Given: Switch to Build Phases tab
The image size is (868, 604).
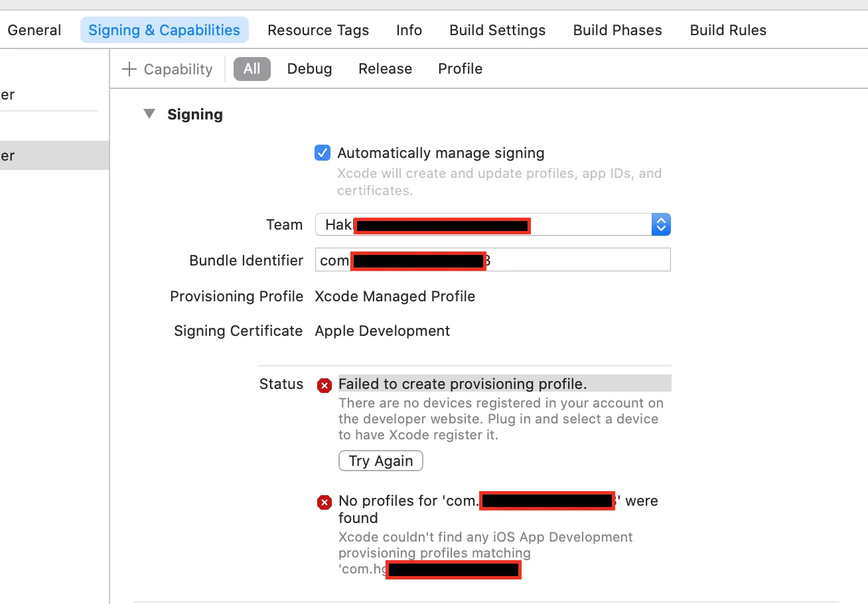Looking at the screenshot, I should (x=617, y=31).
